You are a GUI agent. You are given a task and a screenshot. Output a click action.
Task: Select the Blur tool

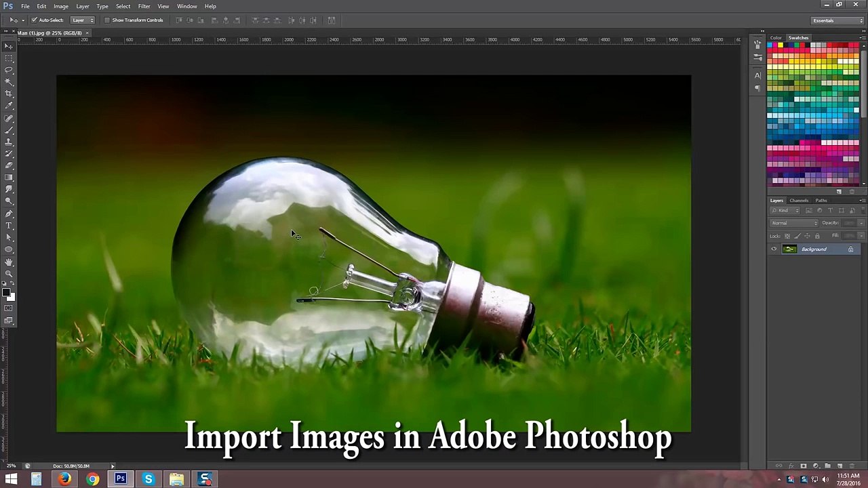coord(9,189)
